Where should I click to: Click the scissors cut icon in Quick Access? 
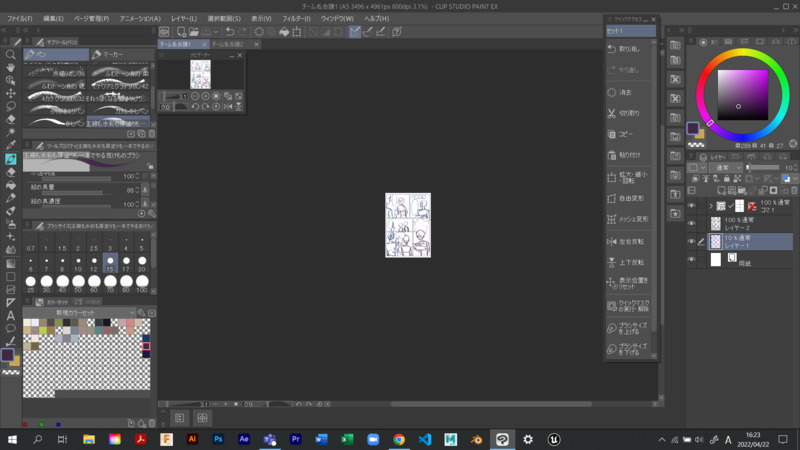612,113
